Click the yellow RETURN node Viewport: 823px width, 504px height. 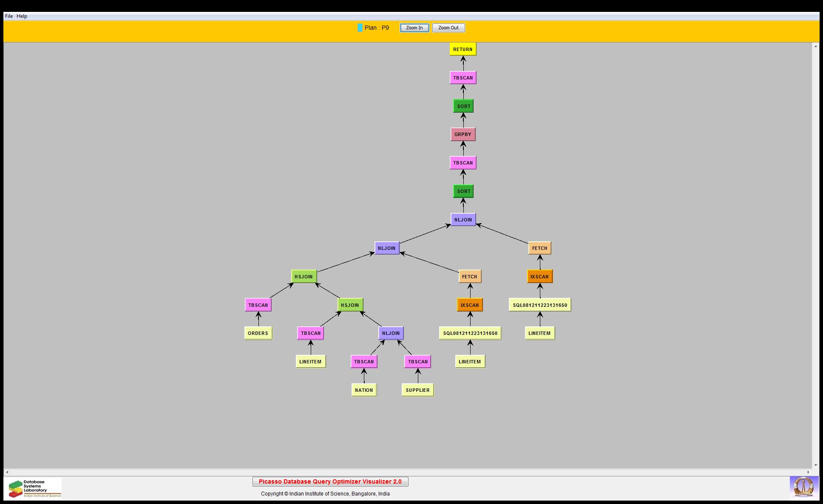coord(463,49)
